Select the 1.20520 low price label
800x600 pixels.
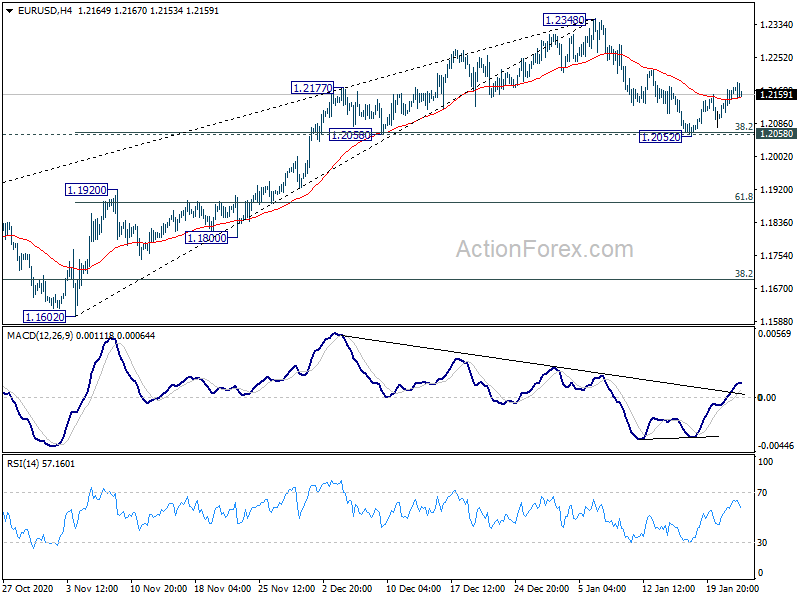coord(661,137)
